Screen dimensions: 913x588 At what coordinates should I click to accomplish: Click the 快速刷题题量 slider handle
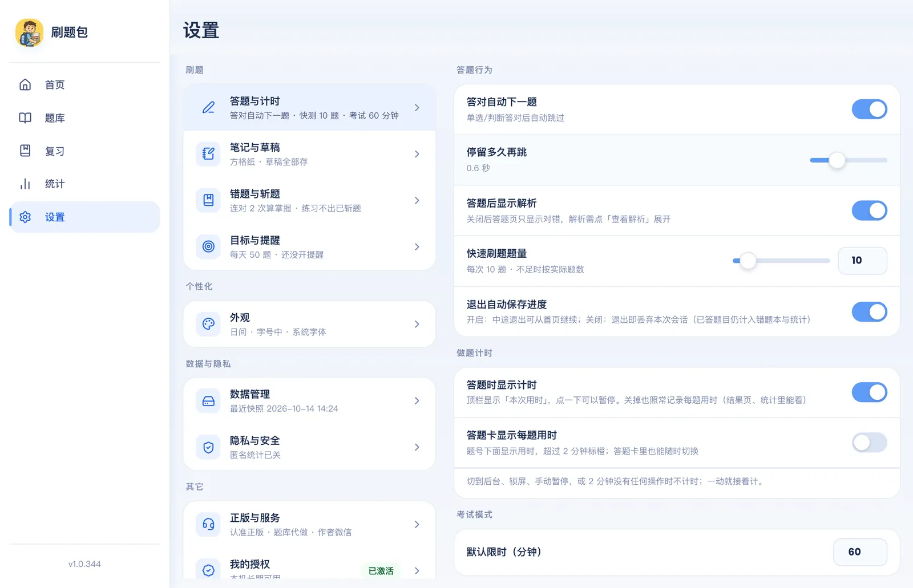point(748,261)
